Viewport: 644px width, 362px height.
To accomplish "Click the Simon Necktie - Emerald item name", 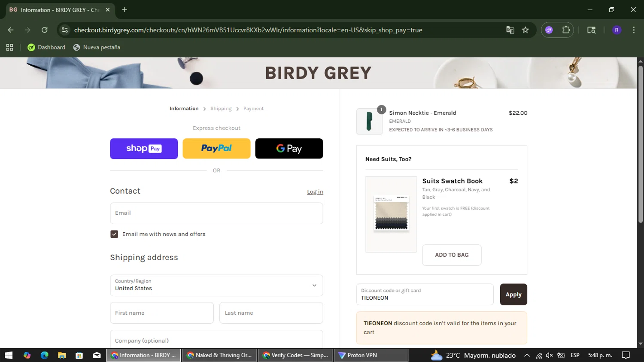I will click(422, 113).
